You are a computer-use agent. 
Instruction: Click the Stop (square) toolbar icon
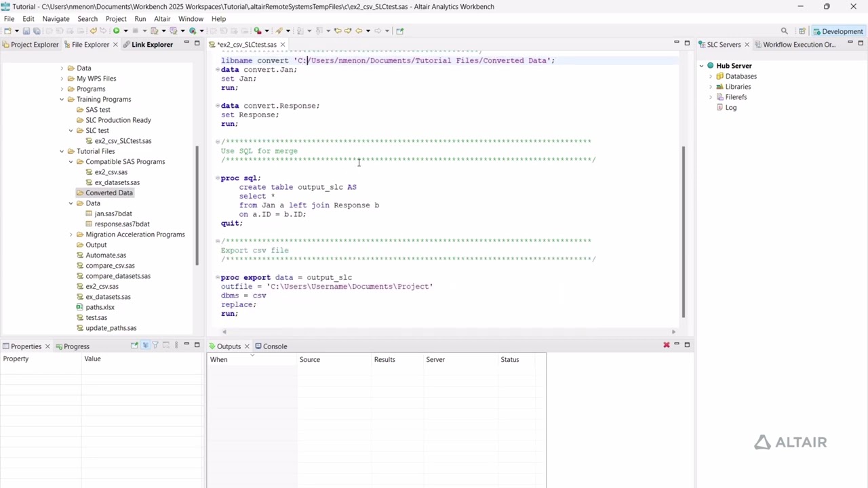135,30
